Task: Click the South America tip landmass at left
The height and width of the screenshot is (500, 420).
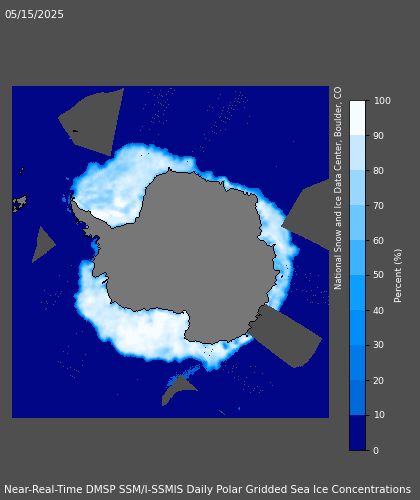Action: [19, 203]
